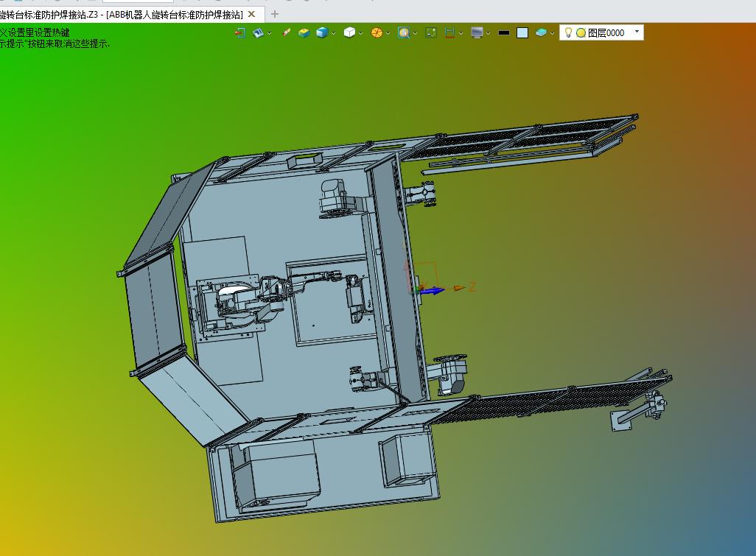Click the orange wheel icon

[x=377, y=32]
